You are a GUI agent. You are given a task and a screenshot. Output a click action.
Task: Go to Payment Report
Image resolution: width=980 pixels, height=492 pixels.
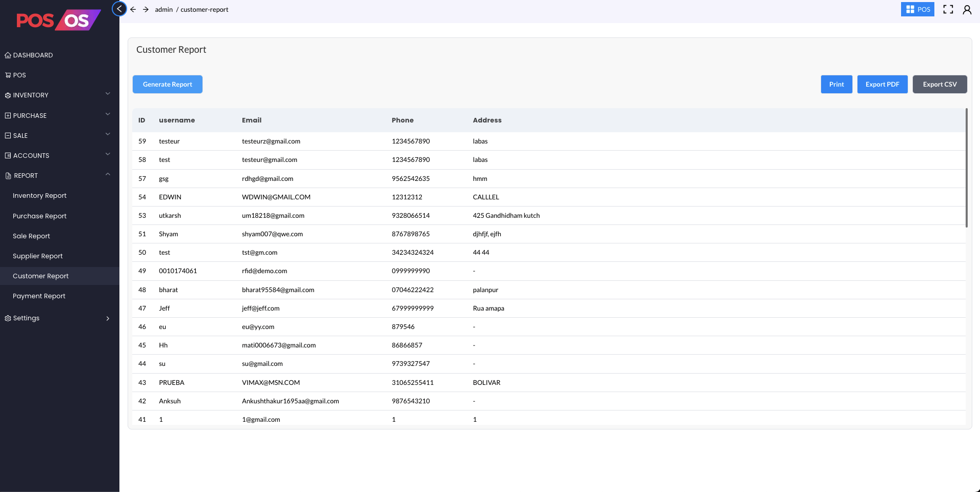click(x=39, y=296)
